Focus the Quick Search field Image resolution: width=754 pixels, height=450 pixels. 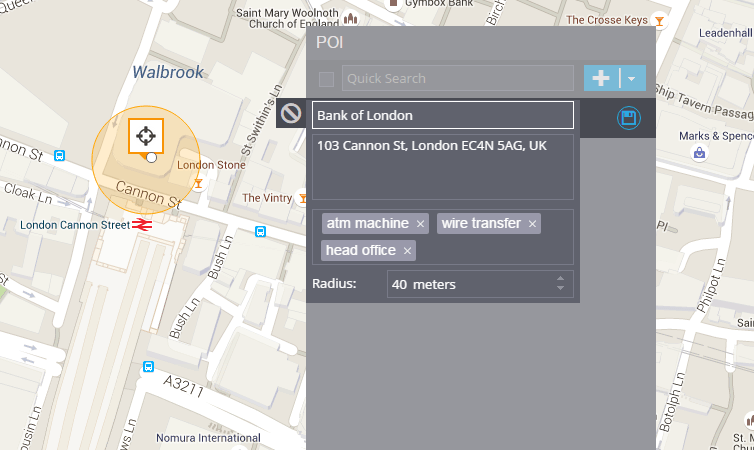point(458,78)
